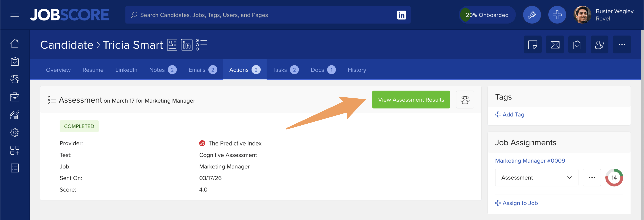Open the Tasks tab
Viewport: 644px width, 220px height.
coord(285,70)
